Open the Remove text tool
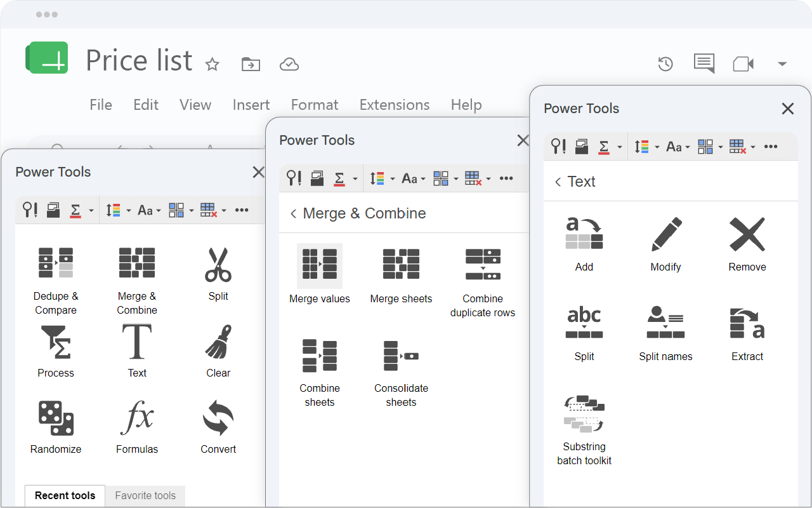Image resolution: width=812 pixels, height=508 pixels. [x=747, y=244]
